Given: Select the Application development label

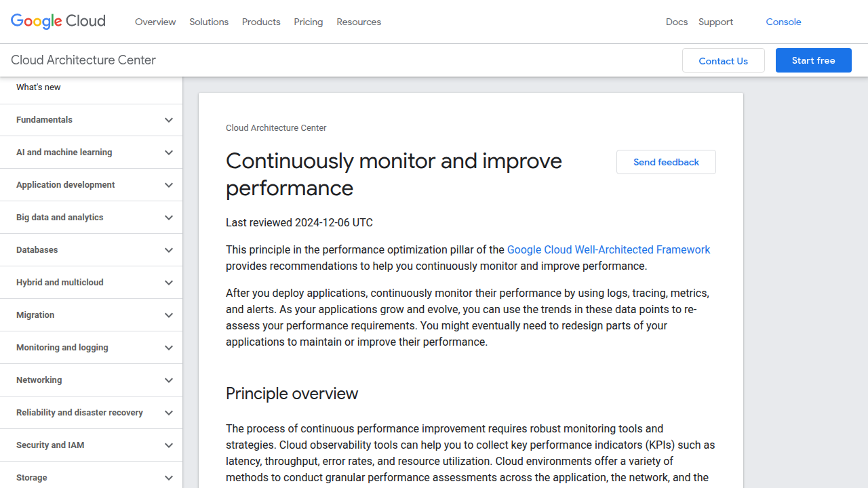Looking at the screenshot, I should click(x=66, y=185).
